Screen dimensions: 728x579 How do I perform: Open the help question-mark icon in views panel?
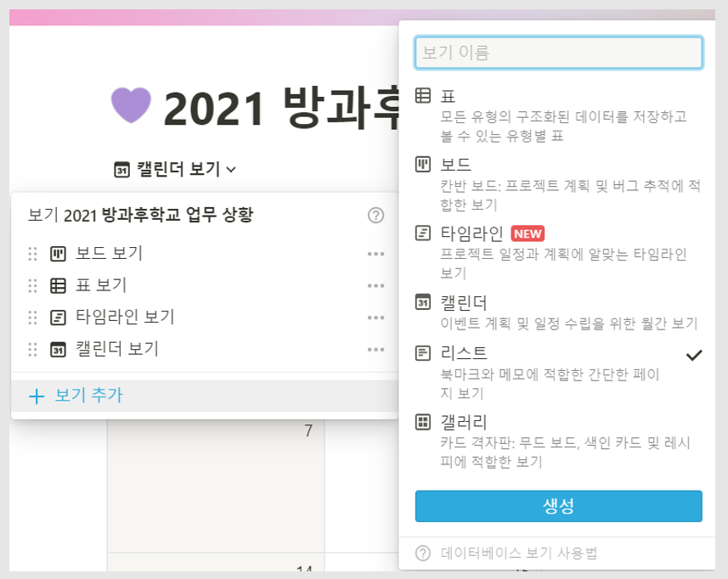click(375, 216)
